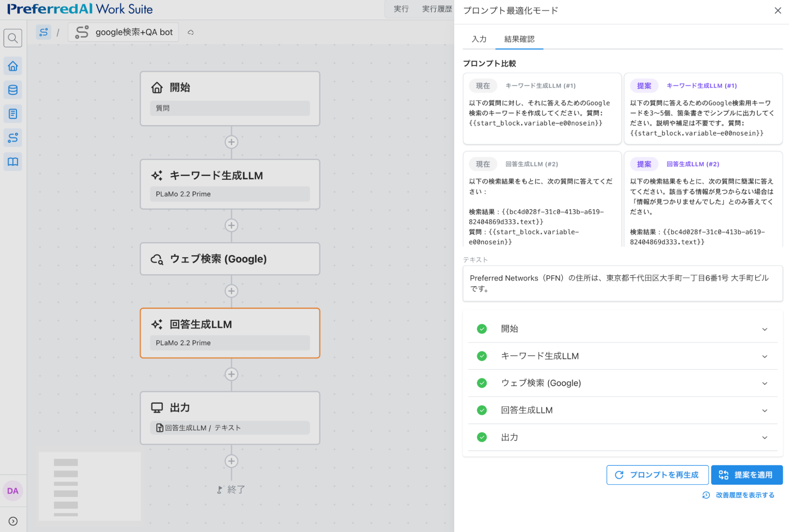Expand the キーワード生成LLM result row

coord(764,356)
